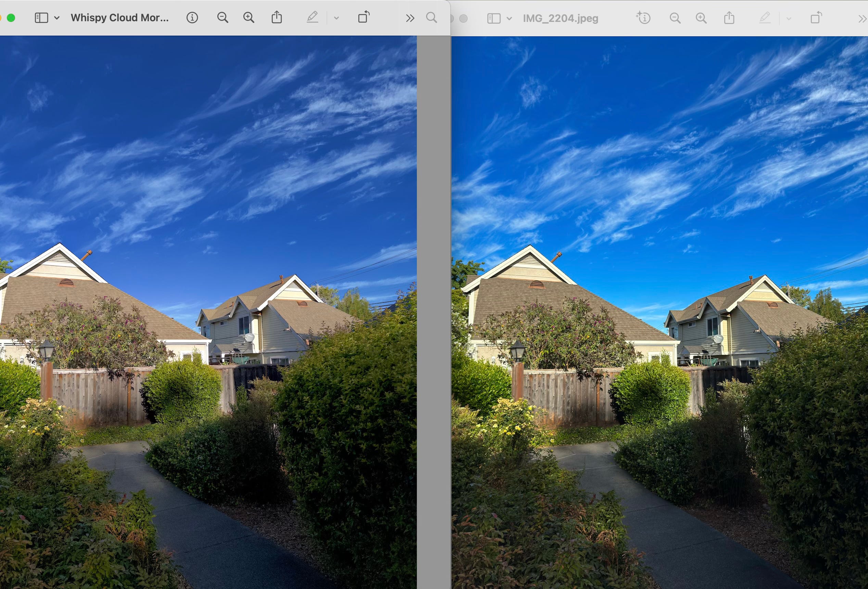The height and width of the screenshot is (589, 868).
Task: Open search in Whispy Cloud window
Action: (431, 17)
